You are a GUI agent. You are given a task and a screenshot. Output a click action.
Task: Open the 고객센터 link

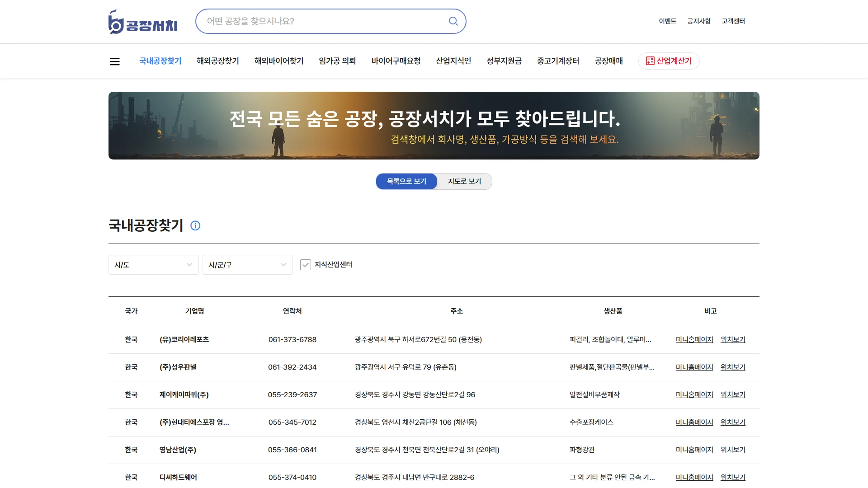(x=733, y=21)
